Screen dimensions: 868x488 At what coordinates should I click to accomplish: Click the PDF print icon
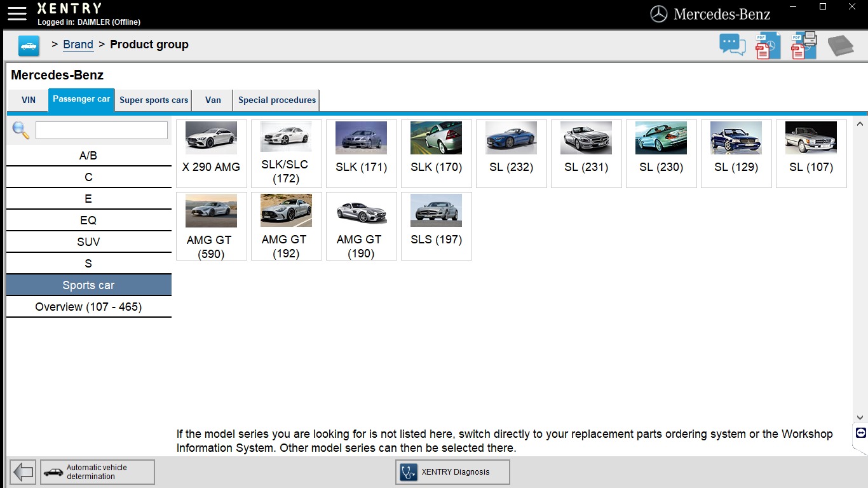coord(804,46)
